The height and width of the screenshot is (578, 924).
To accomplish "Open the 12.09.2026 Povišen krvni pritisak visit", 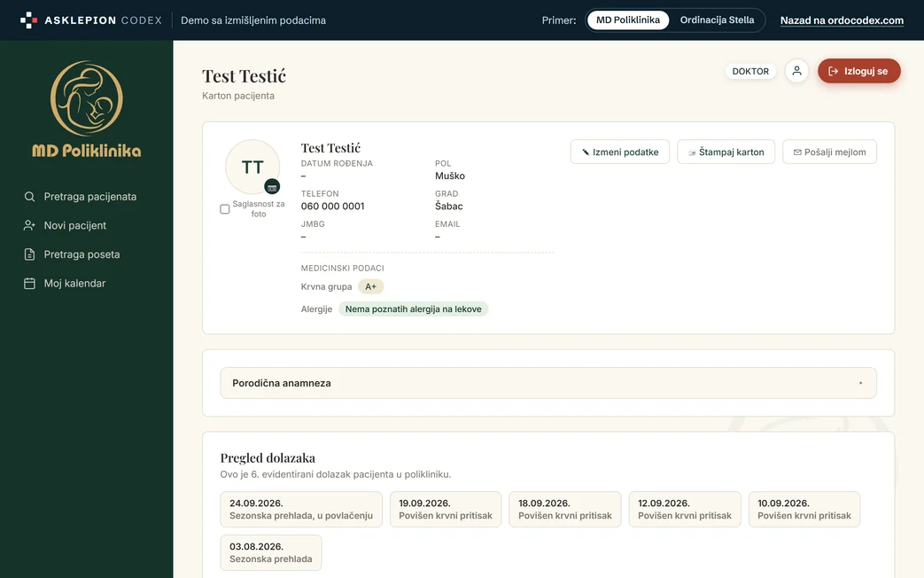I will pos(685,509).
